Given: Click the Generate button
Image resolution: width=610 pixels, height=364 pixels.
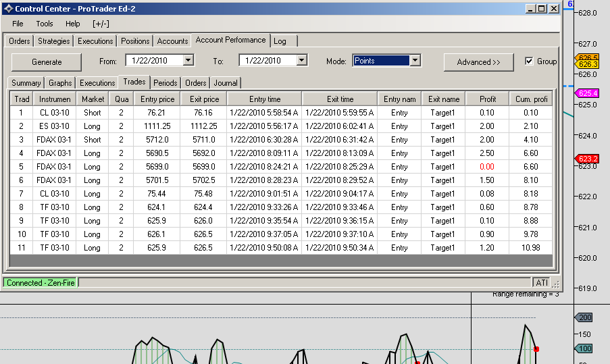Looking at the screenshot, I should (47, 62).
